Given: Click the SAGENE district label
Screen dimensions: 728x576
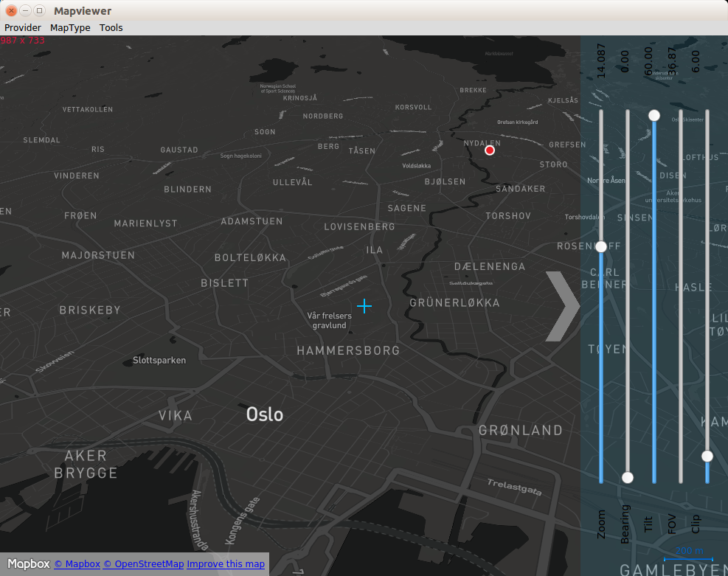Looking at the screenshot, I should point(407,209).
